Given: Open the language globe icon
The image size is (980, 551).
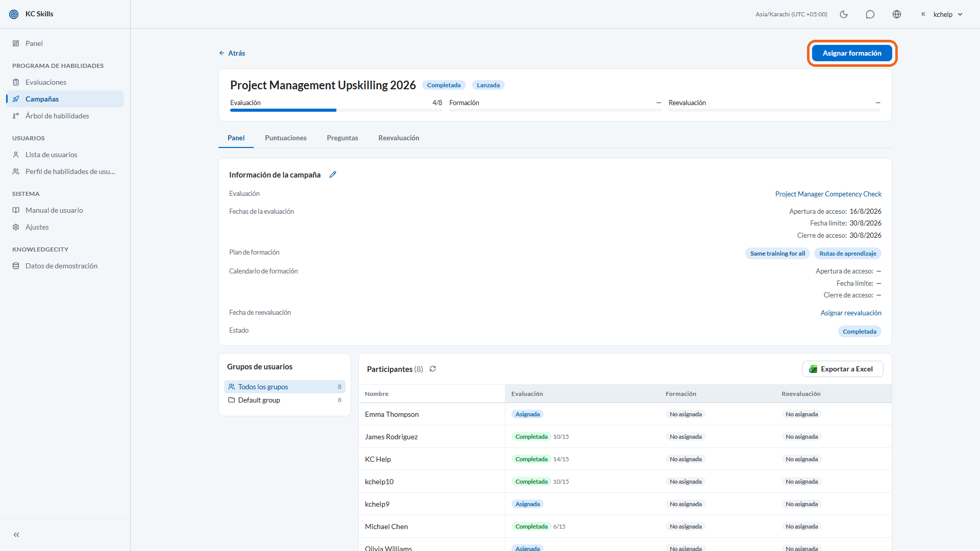Looking at the screenshot, I should [897, 14].
